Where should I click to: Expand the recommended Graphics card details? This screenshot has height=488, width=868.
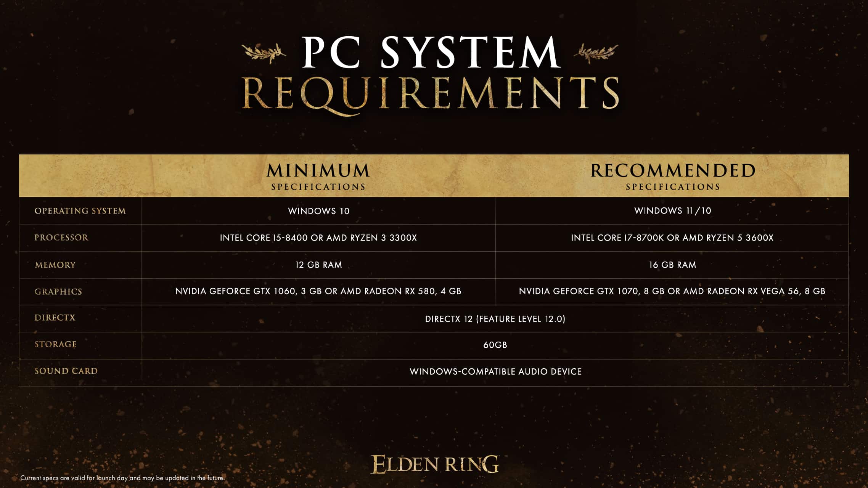[672, 291]
